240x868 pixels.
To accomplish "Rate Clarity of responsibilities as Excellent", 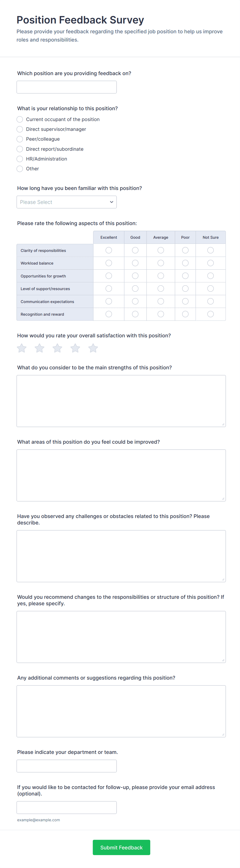I will point(109,250).
